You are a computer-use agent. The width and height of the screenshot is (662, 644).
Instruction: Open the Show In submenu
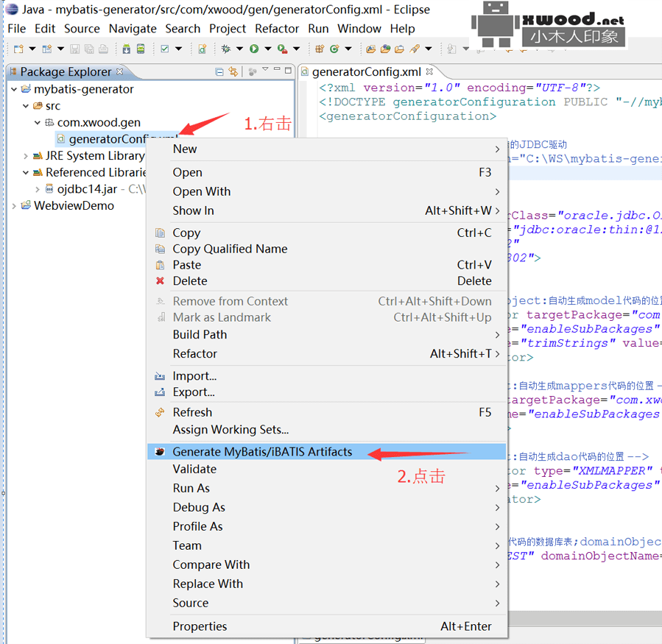coord(326,210)
